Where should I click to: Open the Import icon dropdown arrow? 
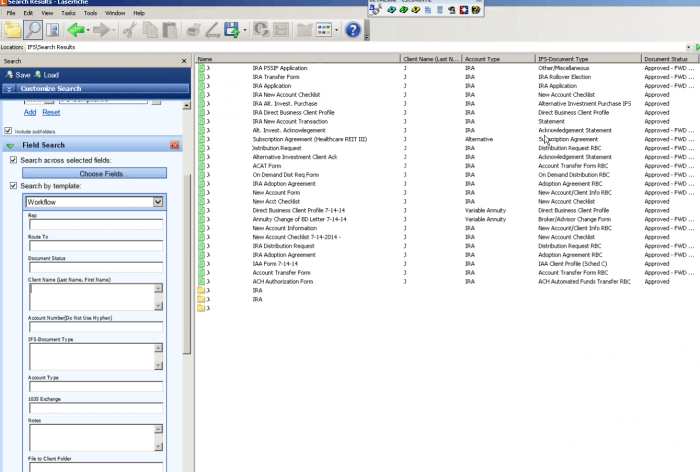(245, 30)
